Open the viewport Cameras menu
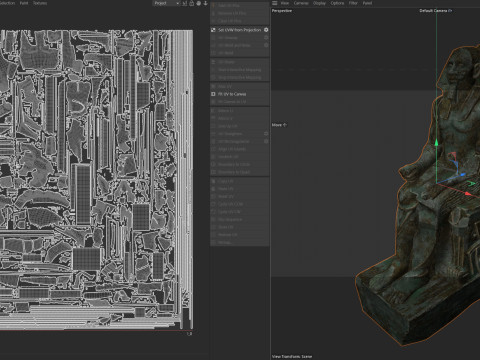The height and width of the screenshot is (360, 480). [301, 3]
